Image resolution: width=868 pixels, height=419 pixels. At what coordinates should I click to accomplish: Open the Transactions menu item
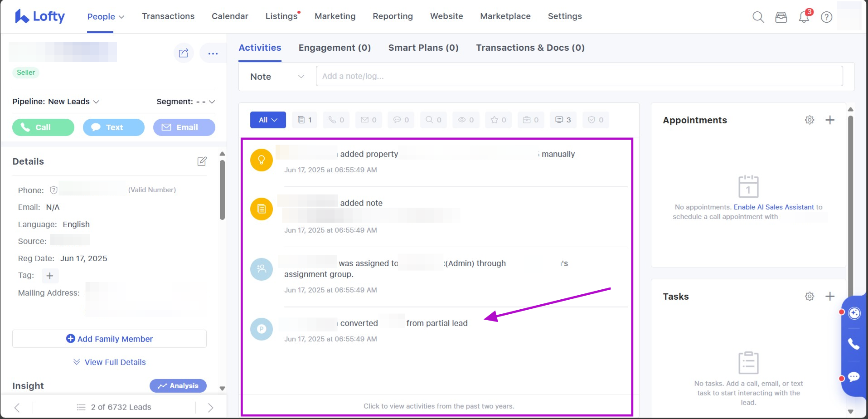coord(168,16)
